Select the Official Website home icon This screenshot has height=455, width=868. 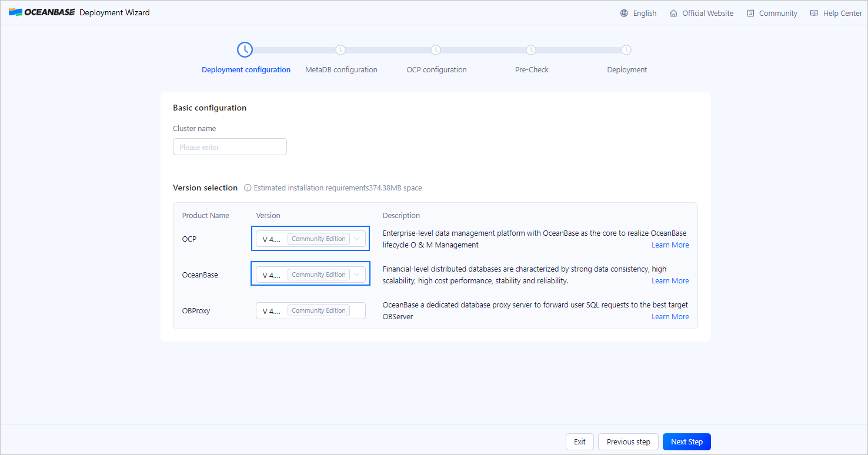point(673,12)
